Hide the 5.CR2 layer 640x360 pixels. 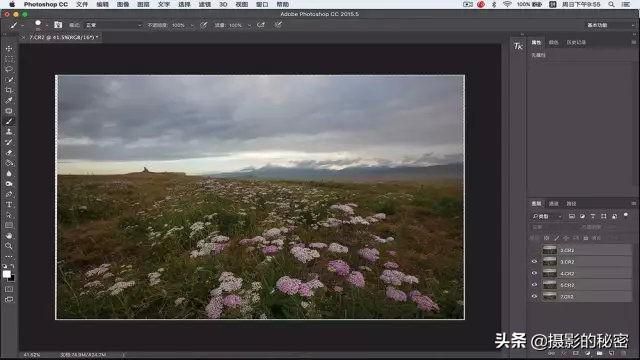[534, 285]
